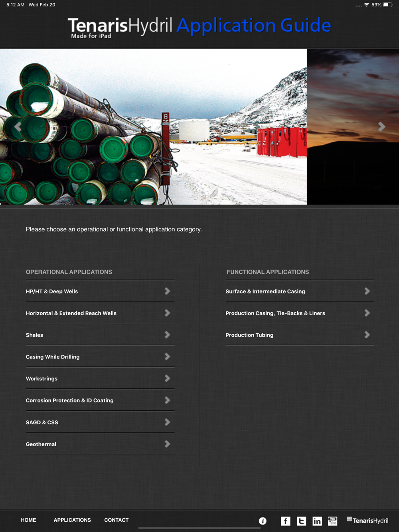Viewport: 399px width, 532px height.
Task: Open the info icon in footer
Action: pos(263,521)
